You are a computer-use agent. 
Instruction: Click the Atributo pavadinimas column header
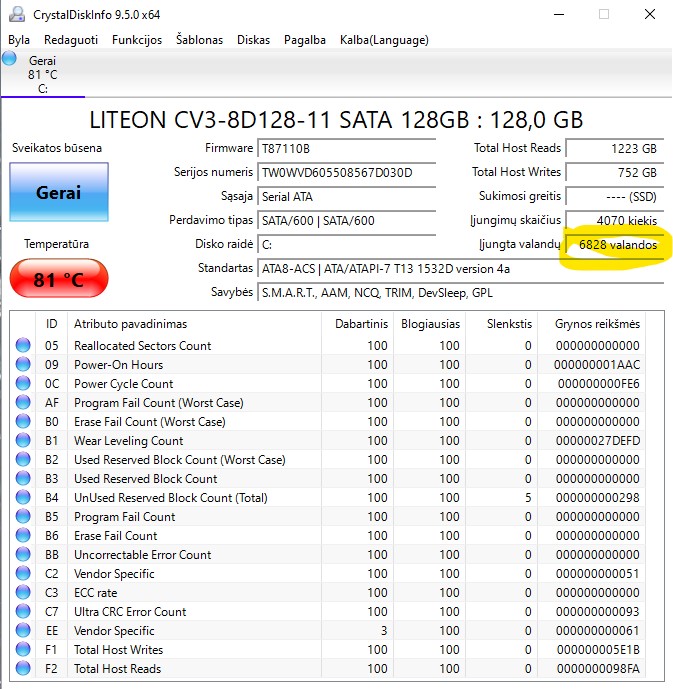(194, 324)
